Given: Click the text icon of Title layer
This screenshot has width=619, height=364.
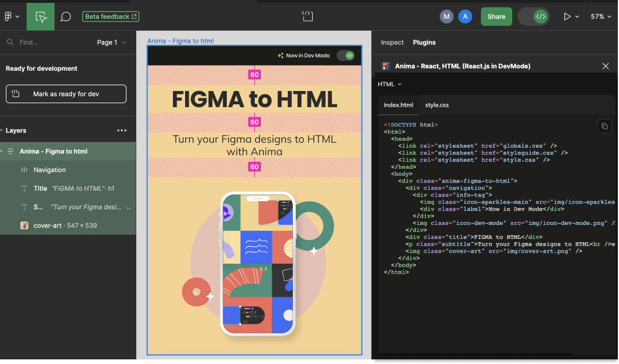Looking at the screenshot, I should pyautogui.click(x=24, y=188).
